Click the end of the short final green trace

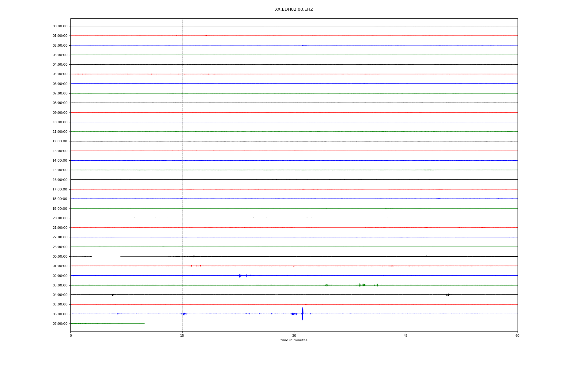144,324
